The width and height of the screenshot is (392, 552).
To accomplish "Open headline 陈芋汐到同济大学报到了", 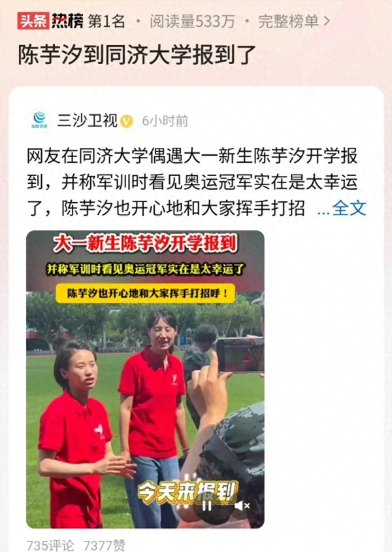I will (137, 54).
